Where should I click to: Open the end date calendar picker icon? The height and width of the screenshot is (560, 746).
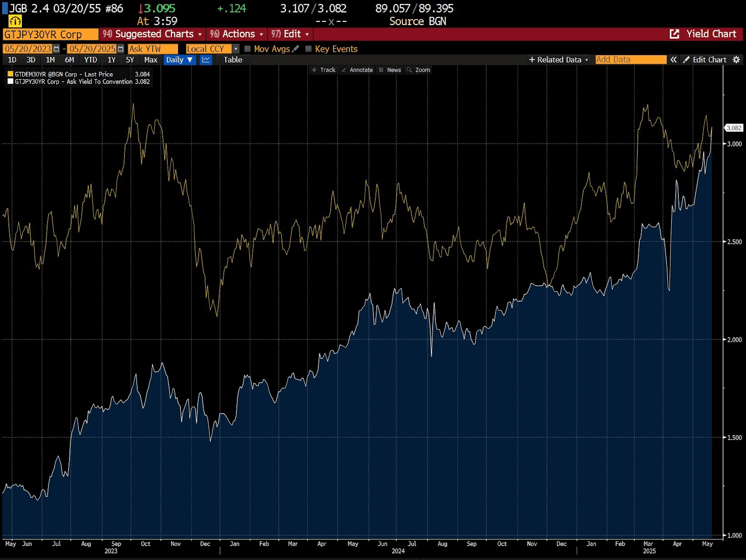(x=121, y=48)
